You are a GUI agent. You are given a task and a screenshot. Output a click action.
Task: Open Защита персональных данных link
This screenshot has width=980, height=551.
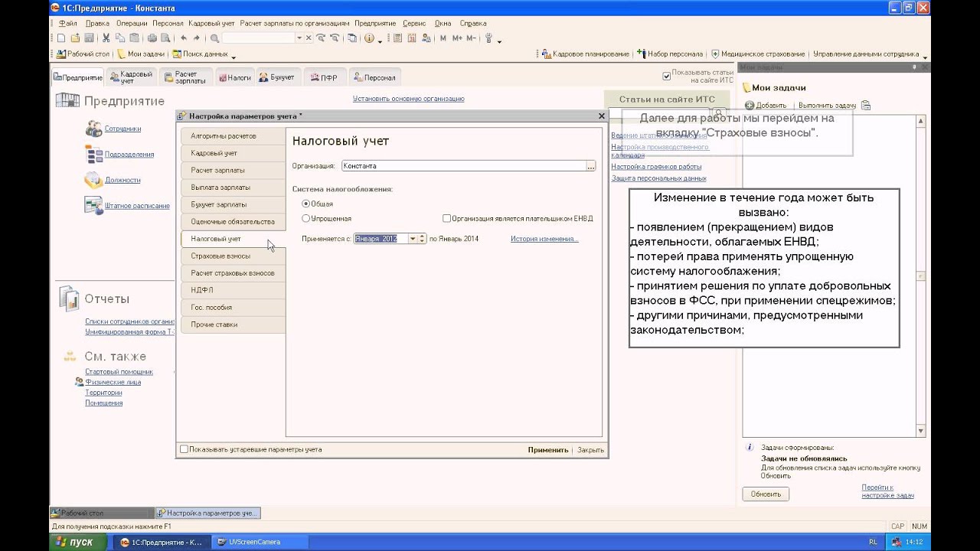pos(658,178)
